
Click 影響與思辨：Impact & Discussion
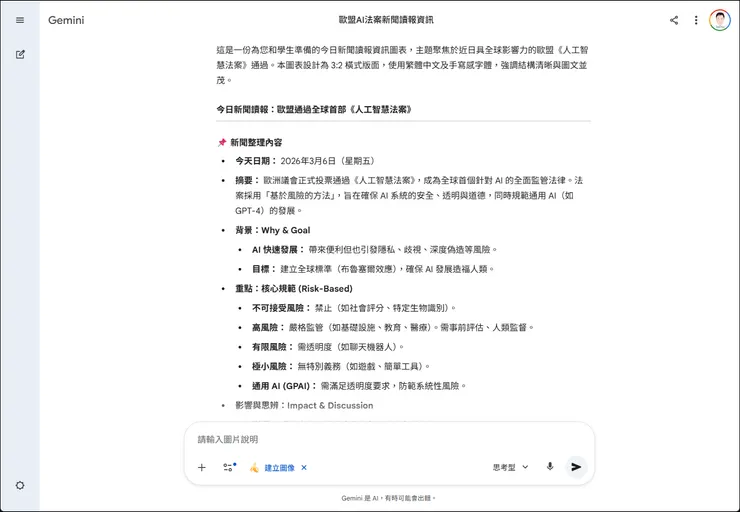tap(304, 405)
